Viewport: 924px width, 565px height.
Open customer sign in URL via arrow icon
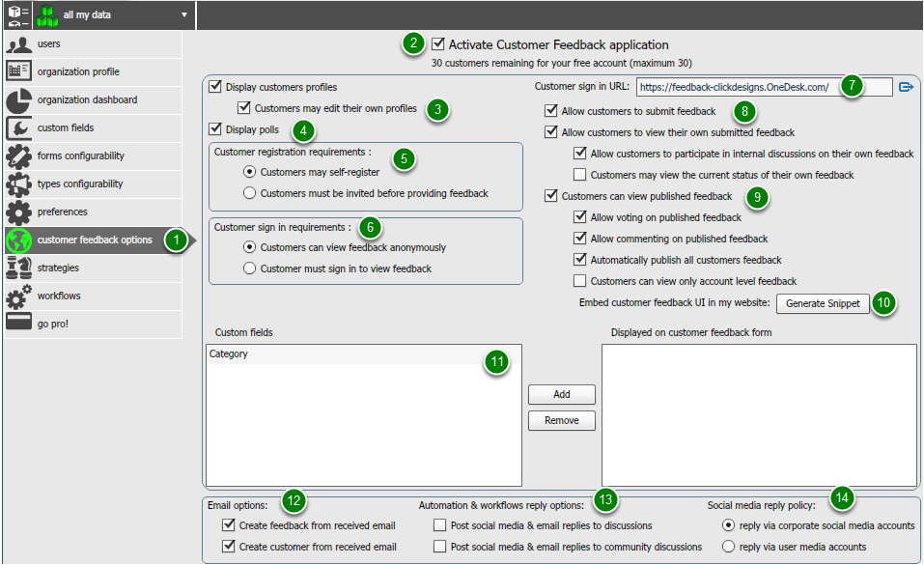tap(906, 87)
